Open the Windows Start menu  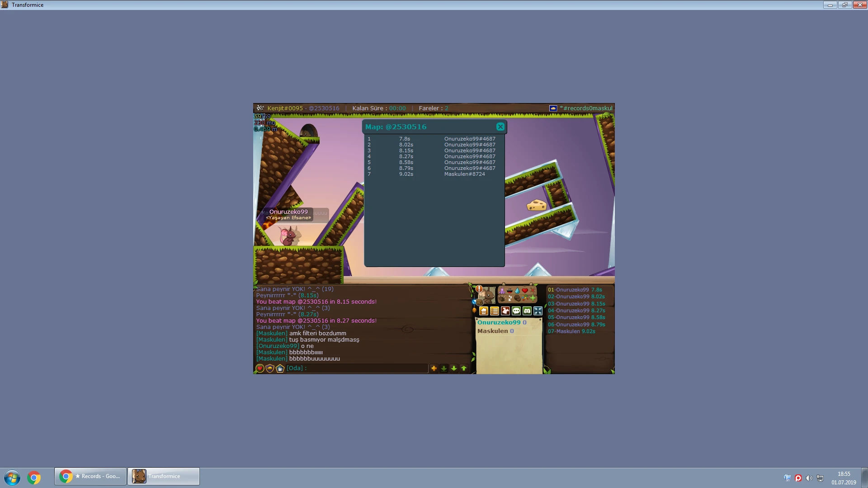click(x=12, y=477)
